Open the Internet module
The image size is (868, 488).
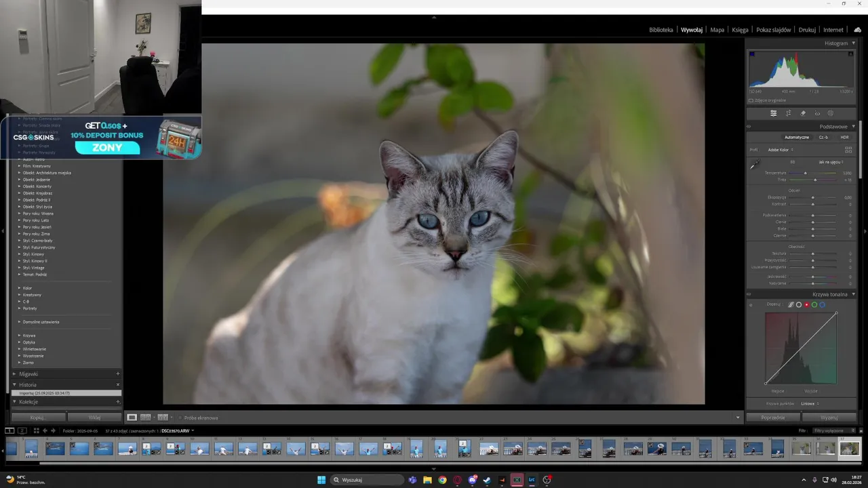click(833, 30)
